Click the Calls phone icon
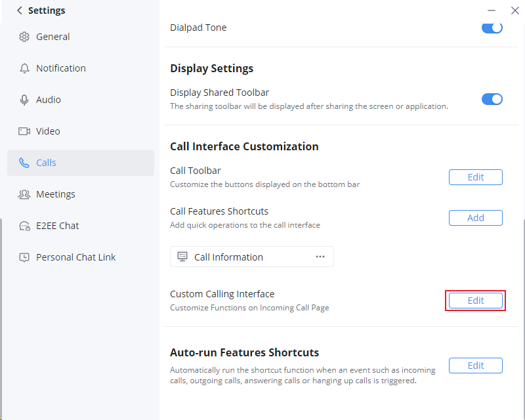Screen dimensions: 525x420 tap(24, 163)
